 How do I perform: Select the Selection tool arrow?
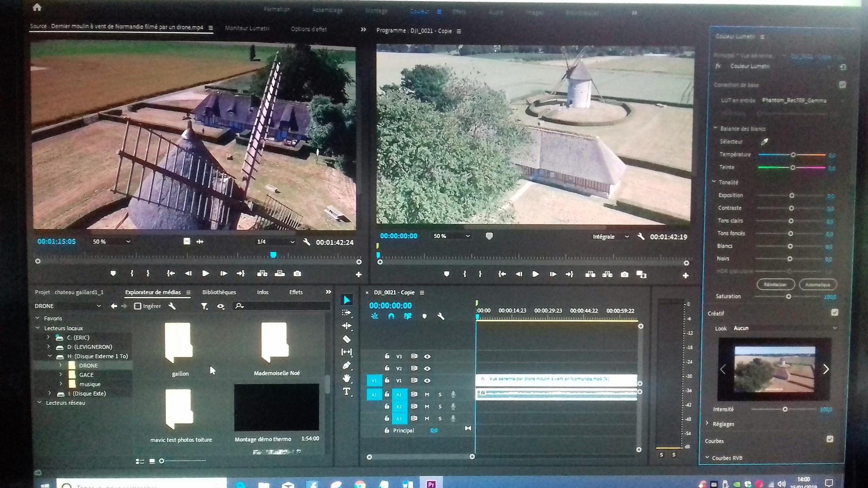pos(347,300)
